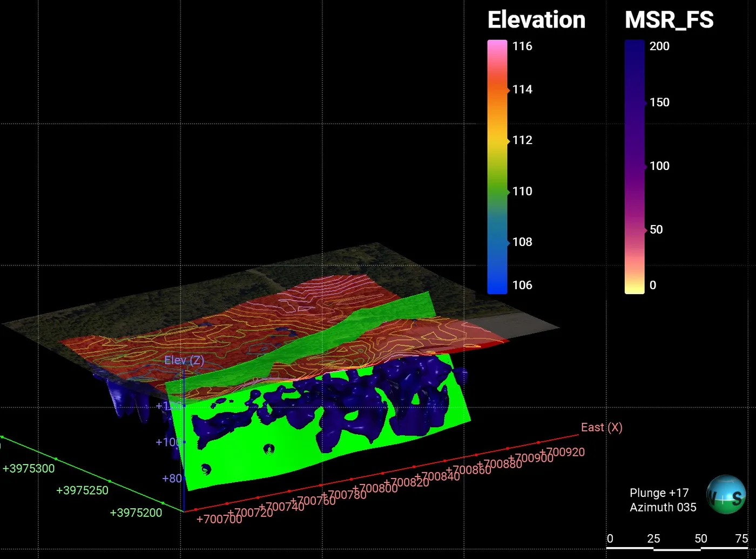Image resolution: width=756 pixels, height=559 pixels.
Task: Click the Elevation legend value 116
Action: click(522, 46)
